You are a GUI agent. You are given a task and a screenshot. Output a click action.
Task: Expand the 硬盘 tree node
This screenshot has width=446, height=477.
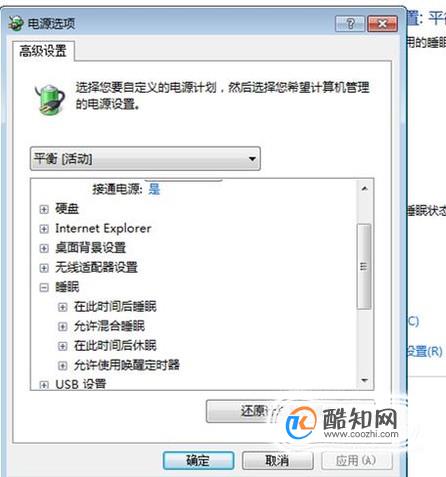coord(44,209)
